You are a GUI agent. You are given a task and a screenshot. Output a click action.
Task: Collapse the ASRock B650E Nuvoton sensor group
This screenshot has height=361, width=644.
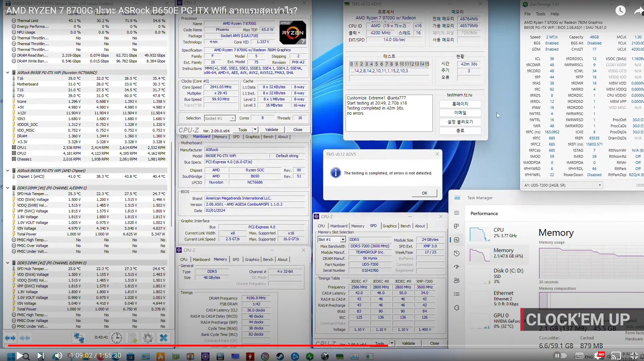pyautogui.click(x=7, y=73)
